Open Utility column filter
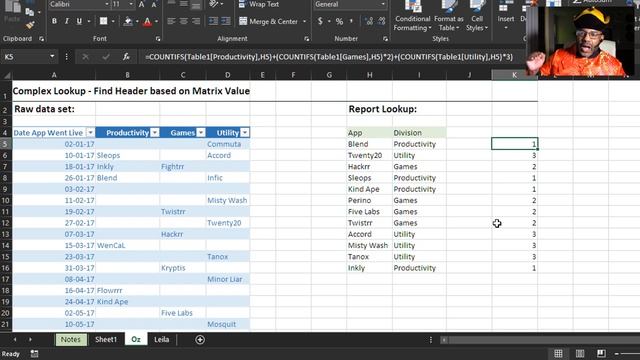Viewport: 640px width, 360px height. 244,133
